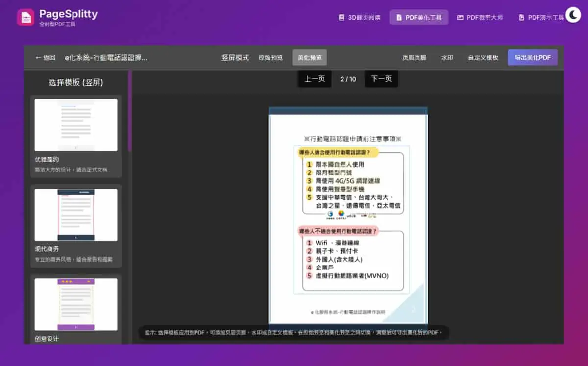588x366 pixels.
Task: Go back using the 返回 arrow
Action: (45, 58)
